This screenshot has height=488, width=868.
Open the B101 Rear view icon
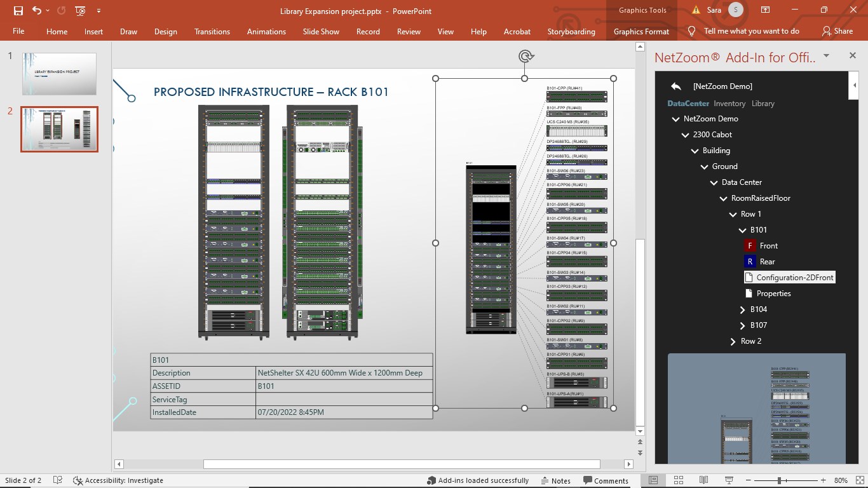coord(750,262)
